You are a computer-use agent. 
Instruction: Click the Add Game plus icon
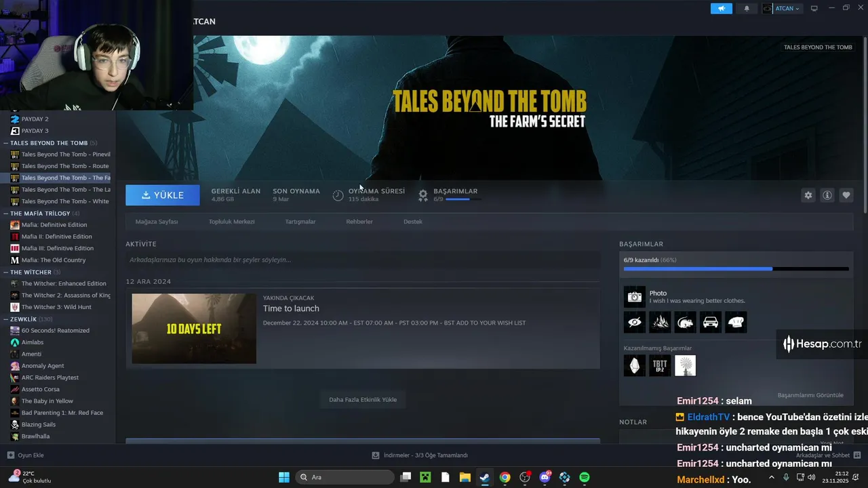pyautogui.click(x=10, y=455)
